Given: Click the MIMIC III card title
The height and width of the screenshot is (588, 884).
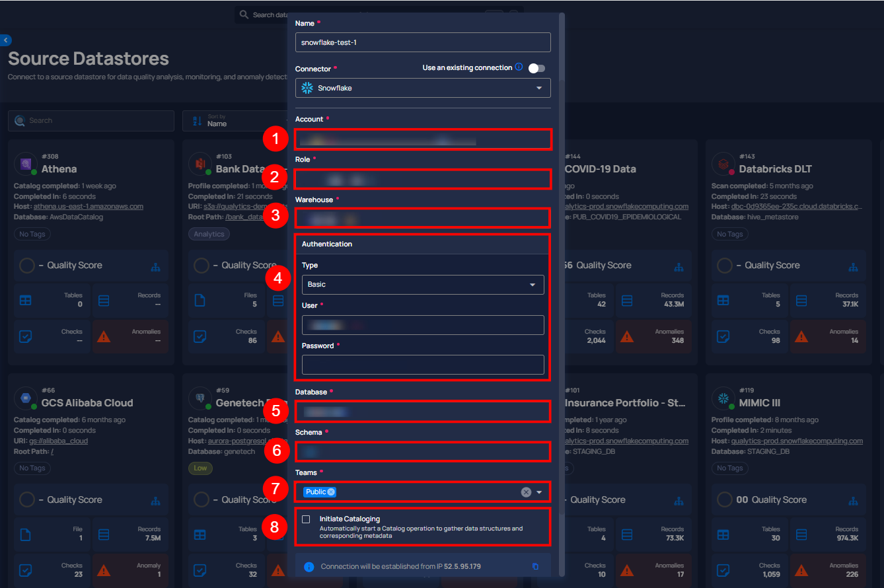Looking at the screenshot, I should tap(760, 403).
